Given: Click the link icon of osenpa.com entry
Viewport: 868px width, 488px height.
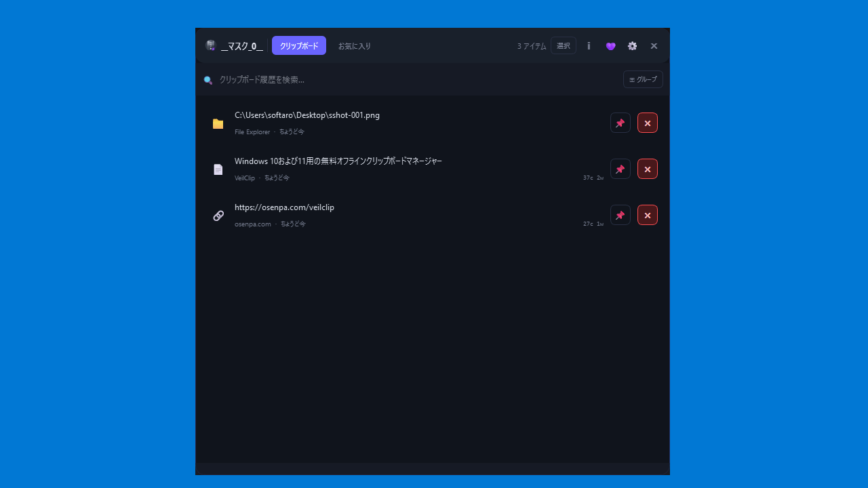Looking at the screenshot, I should 218,216.
